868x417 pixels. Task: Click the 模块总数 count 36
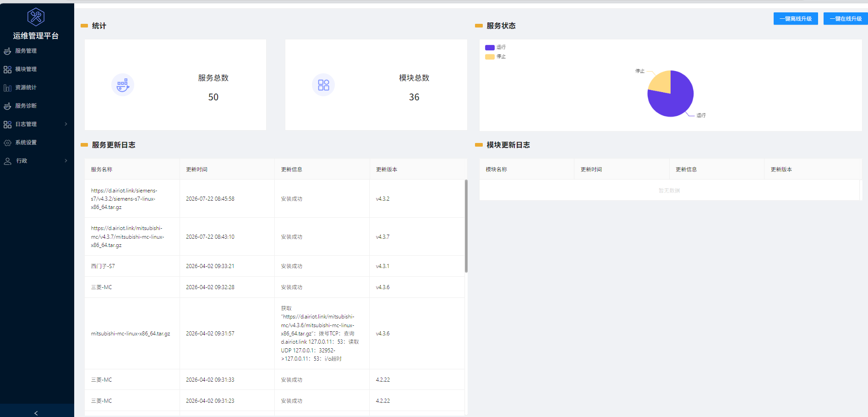click(414, 97)
